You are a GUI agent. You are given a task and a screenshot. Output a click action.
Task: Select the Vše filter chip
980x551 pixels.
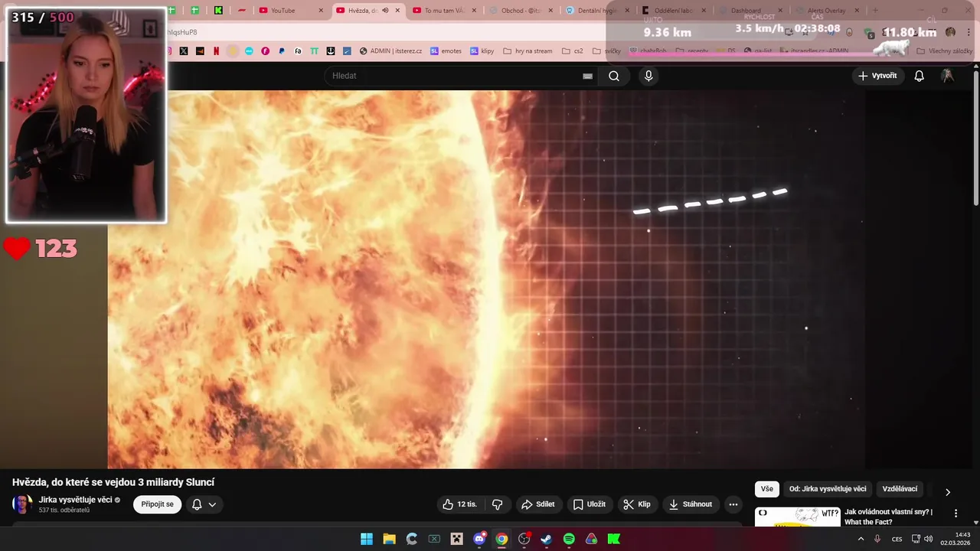pyautogui.click(x=767, y=489)
